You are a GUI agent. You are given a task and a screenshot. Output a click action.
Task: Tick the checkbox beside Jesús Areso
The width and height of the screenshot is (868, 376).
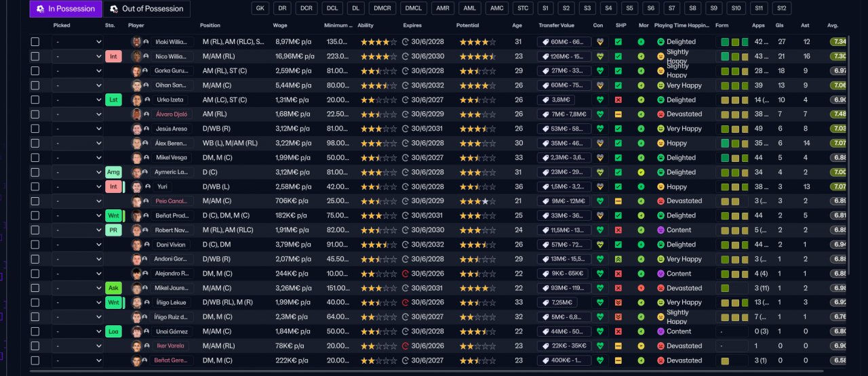click(35, 129)
